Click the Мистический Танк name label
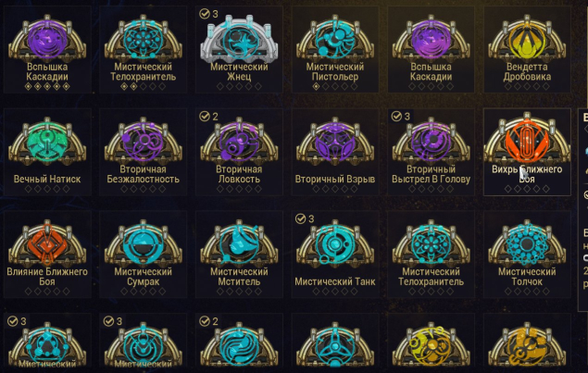This screenshot has width=588, height=373. tap(335, 281)
